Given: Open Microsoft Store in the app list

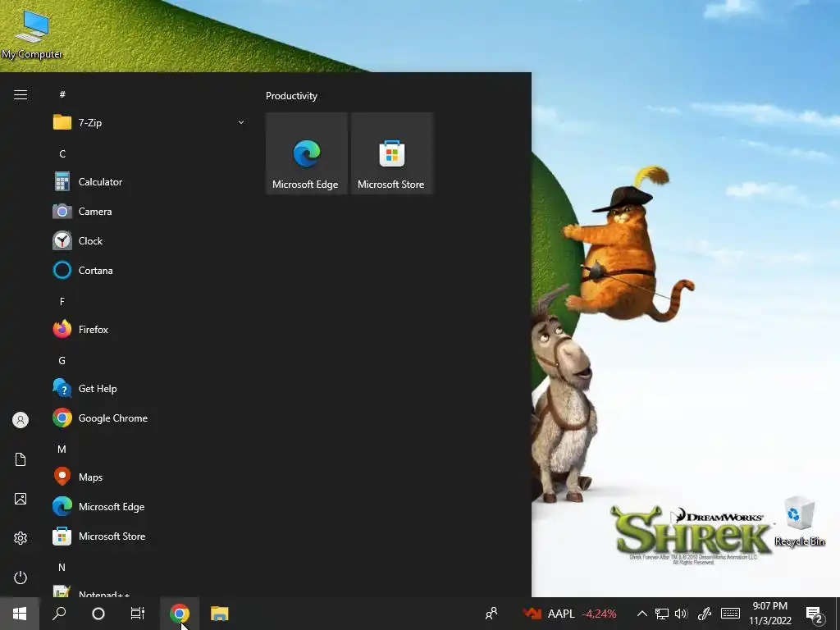Looking at the screenshot, I should click(148, 536).
